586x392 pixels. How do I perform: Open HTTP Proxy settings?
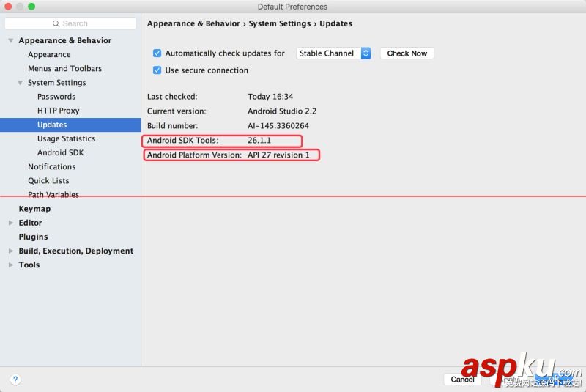pyautogui.click(x=59, y=111)
